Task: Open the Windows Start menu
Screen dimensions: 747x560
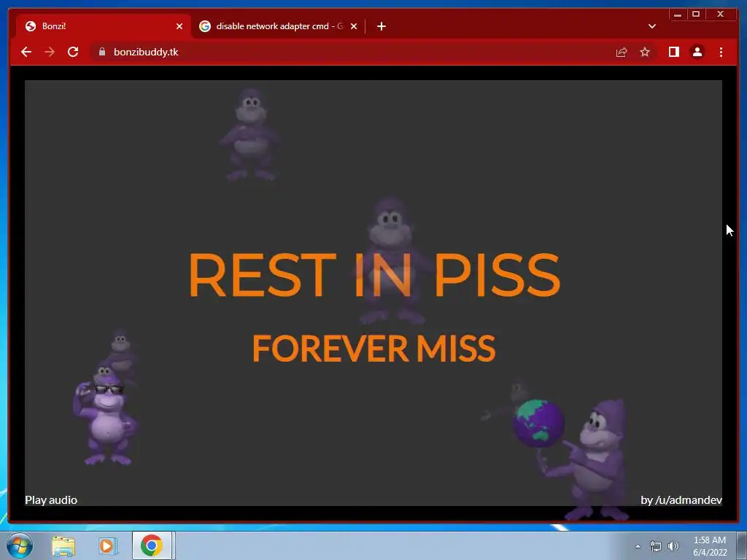Action: [x=20, y=545]
